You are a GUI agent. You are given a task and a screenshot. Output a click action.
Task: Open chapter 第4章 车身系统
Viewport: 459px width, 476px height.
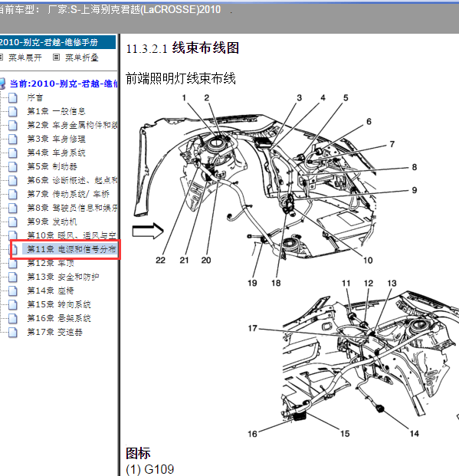tap(56, 153)
